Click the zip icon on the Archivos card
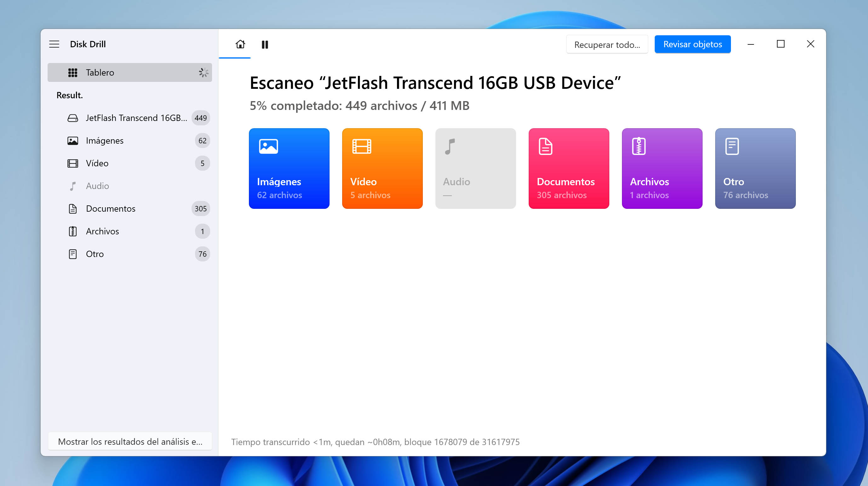 coord(639,146)
